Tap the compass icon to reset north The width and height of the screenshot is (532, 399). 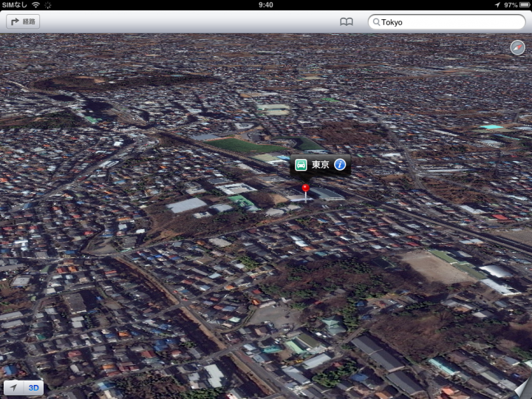(517, 47)
